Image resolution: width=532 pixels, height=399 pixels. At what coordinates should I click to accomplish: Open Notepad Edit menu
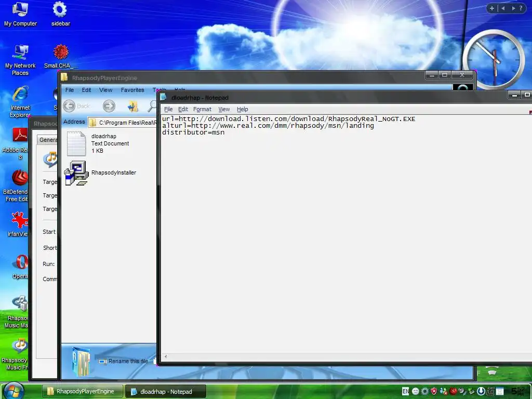[x=183, y=109]
